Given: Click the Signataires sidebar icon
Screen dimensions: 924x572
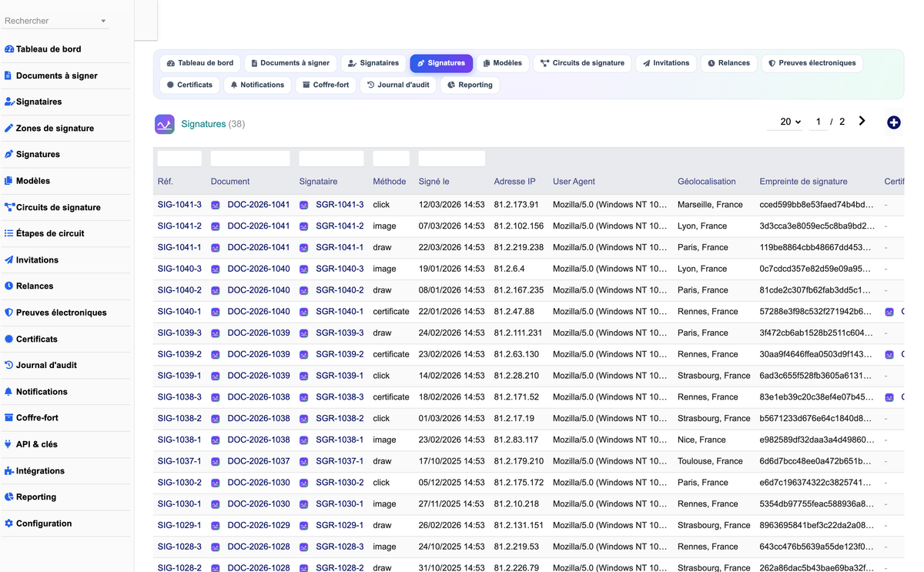Looking at the screenshot, I should tap(9, 102).
